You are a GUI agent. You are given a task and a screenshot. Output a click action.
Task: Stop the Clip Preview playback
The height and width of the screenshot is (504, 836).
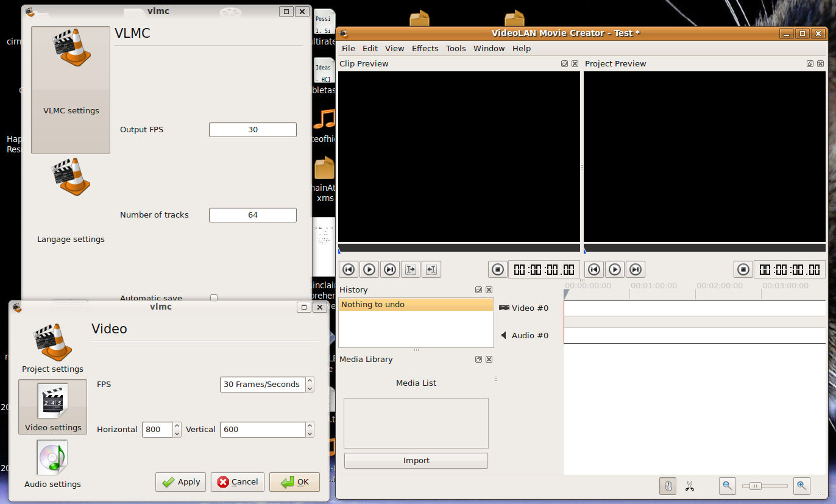coord(497,269)
